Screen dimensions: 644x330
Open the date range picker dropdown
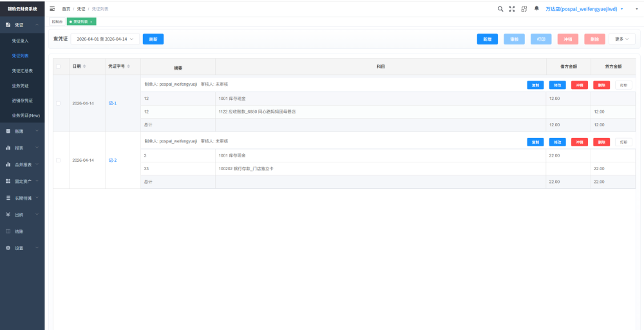point(105,39)
